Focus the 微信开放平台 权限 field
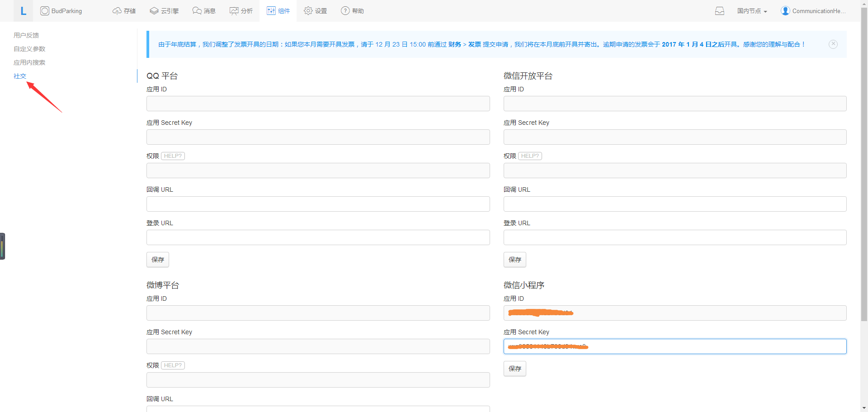 tap(675, 170)
